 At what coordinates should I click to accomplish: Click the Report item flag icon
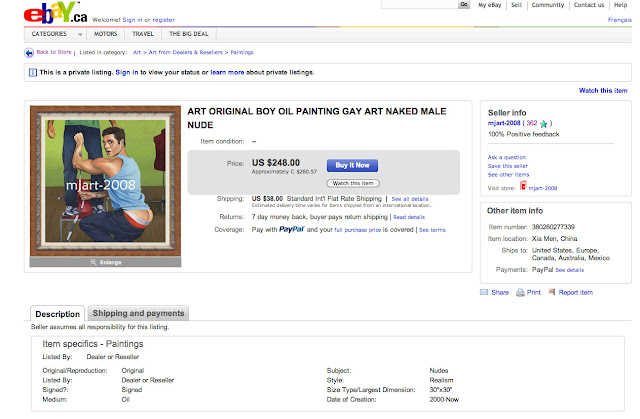click(x=552, y=292)
